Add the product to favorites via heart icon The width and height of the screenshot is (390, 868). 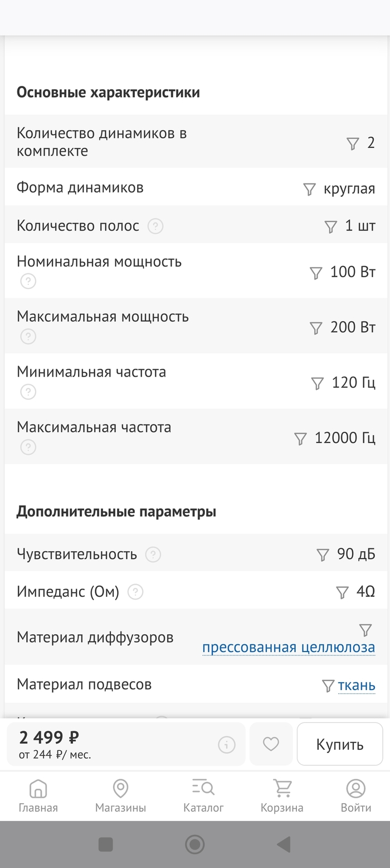coord(271,744)
